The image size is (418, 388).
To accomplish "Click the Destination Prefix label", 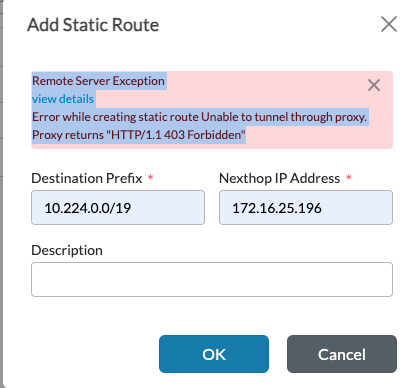I will pos(87,178).
